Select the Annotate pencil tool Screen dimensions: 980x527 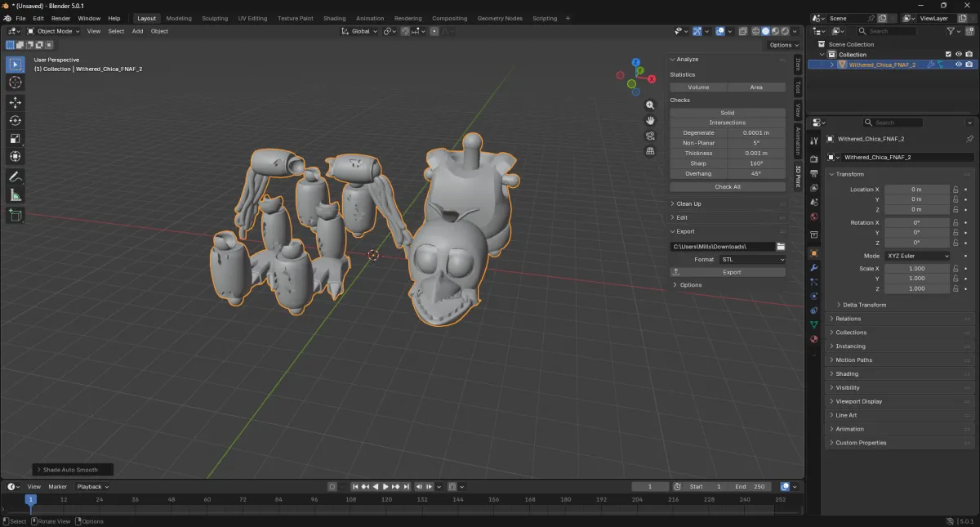click(16, 176)
